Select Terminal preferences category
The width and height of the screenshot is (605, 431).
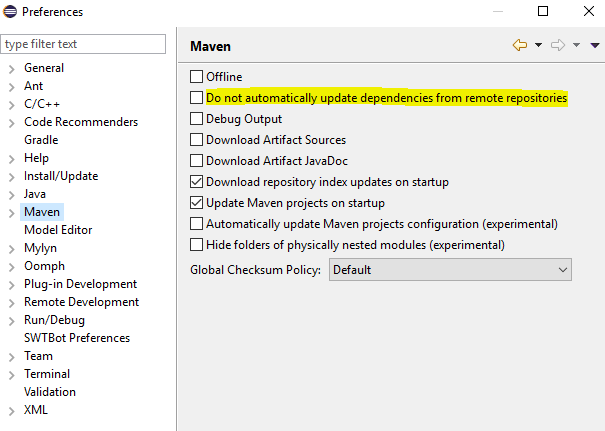click(x=47, y=374)
